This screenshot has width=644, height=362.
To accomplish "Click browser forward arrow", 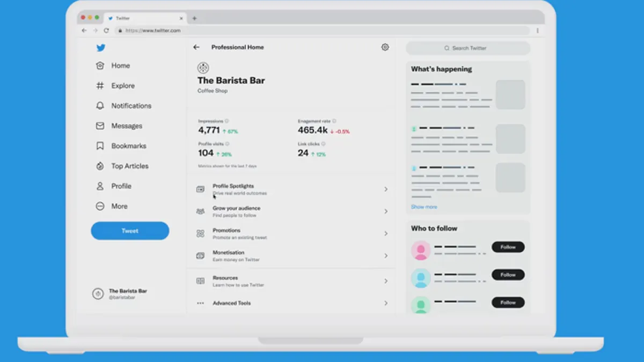I will click(x=95, y=31).
